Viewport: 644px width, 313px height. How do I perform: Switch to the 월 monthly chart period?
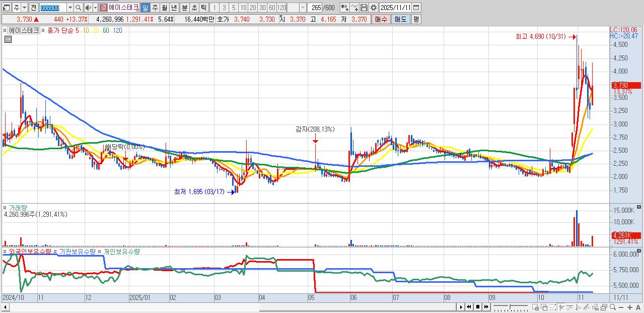[164, 8]
